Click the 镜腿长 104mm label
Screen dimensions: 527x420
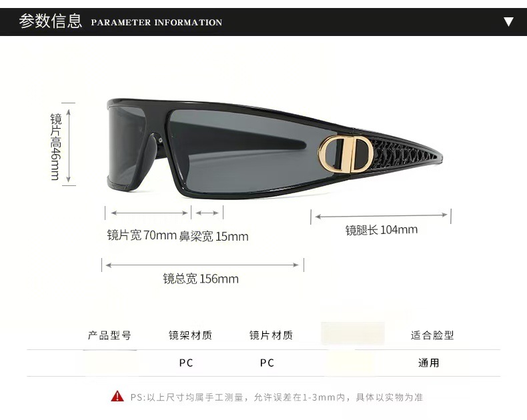382,230
